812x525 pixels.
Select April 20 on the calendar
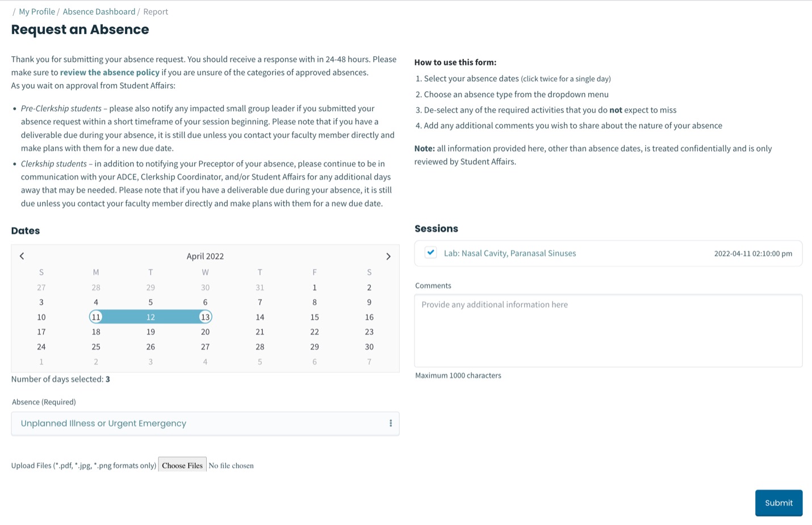coord(205,331)
